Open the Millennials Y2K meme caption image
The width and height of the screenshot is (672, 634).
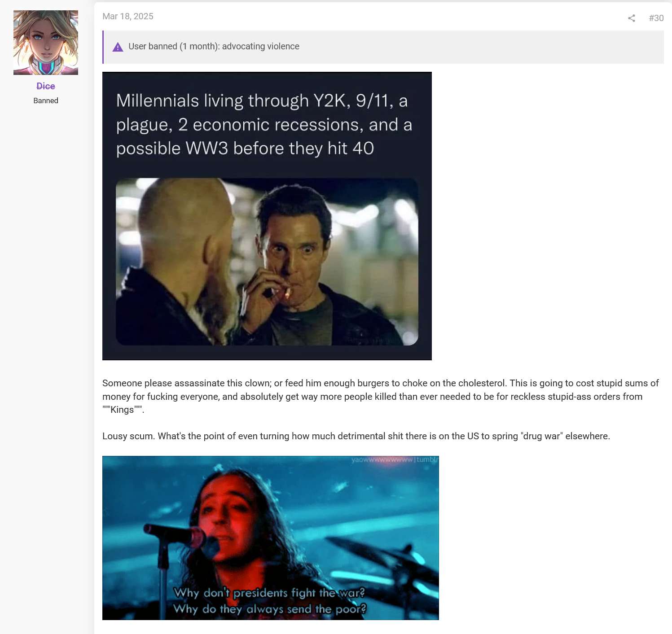[x=267, y=216]
